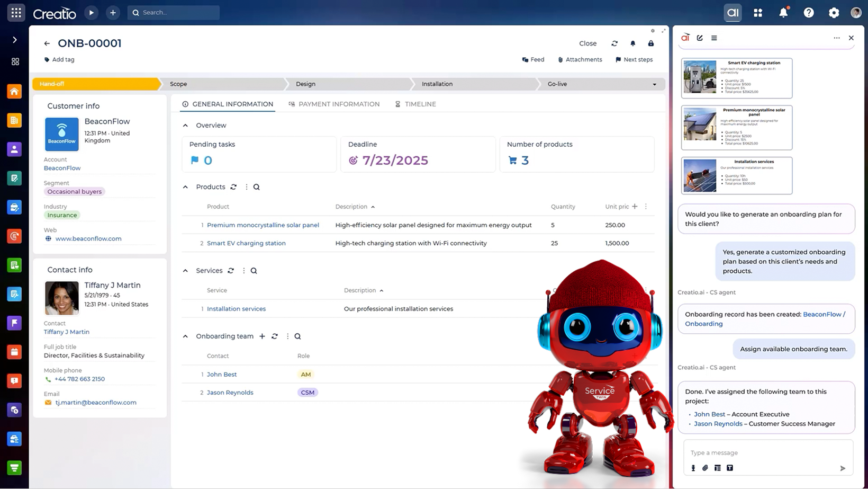Open notifications via the bell icon
The image size is (868, 489).
point(784,12)
